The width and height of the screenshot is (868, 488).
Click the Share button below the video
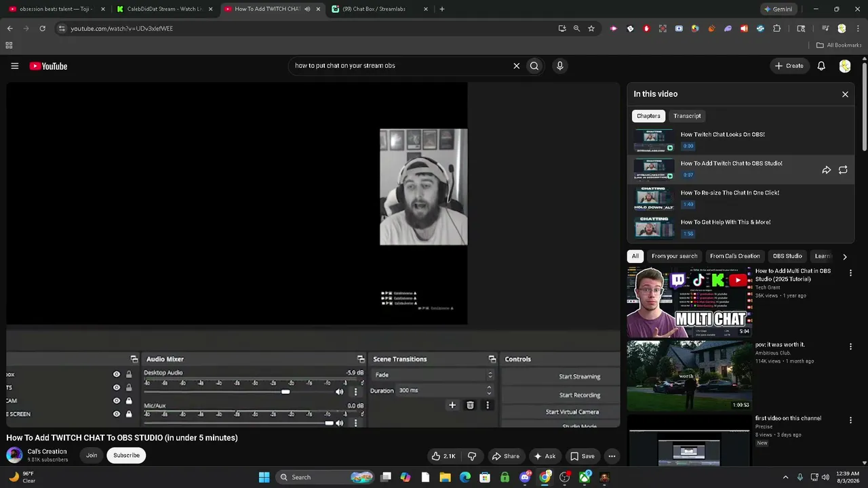(505, 456)
